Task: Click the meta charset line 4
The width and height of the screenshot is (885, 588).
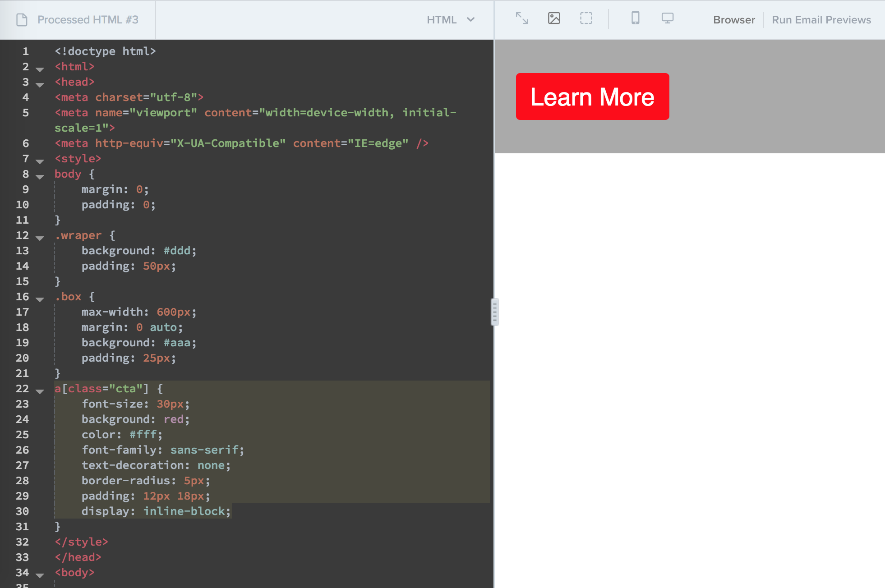Action: (129, 97)
